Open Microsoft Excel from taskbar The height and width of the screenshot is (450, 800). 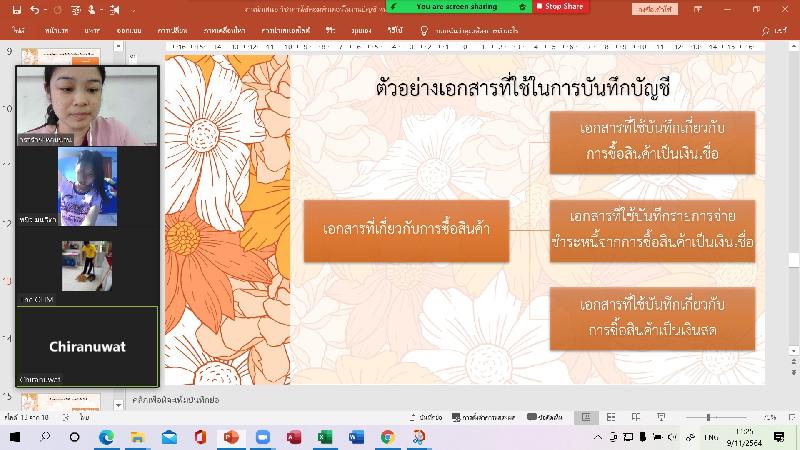[325, 437]
